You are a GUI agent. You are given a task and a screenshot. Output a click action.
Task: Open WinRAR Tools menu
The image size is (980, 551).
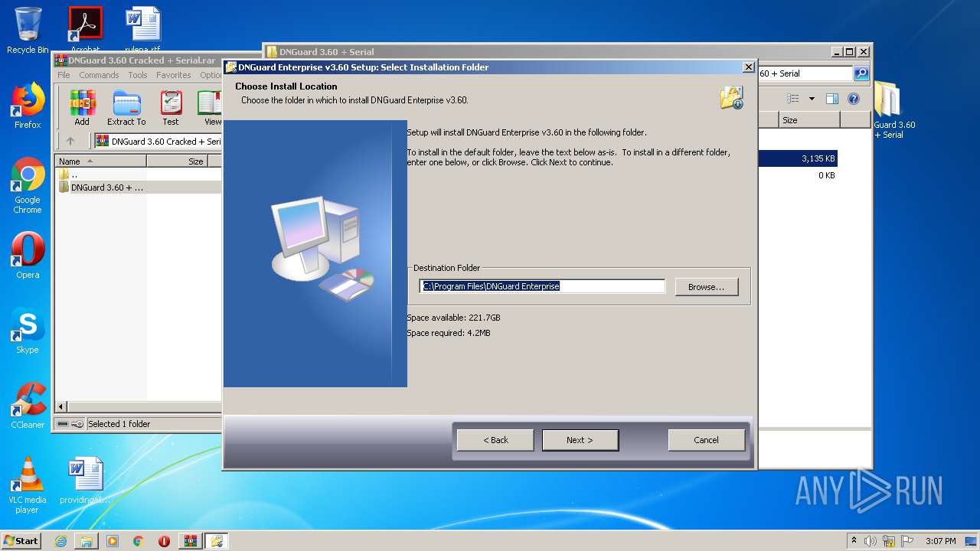(138, 75)
